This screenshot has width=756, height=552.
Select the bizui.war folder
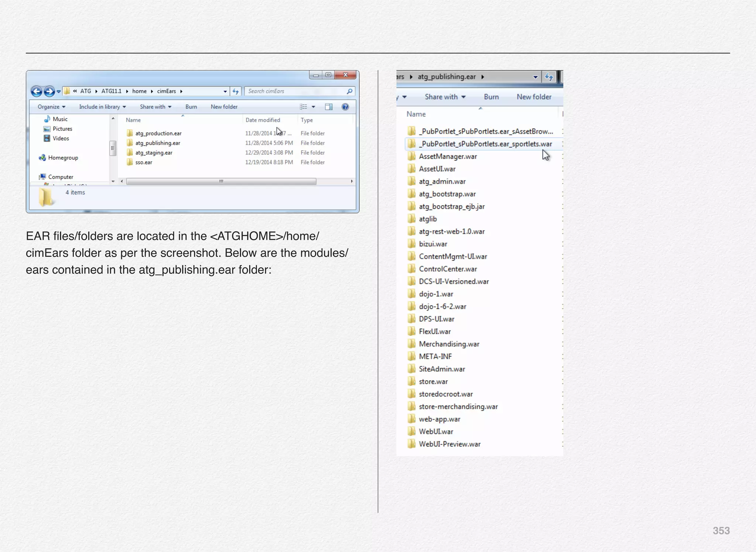tap(427, 244)
